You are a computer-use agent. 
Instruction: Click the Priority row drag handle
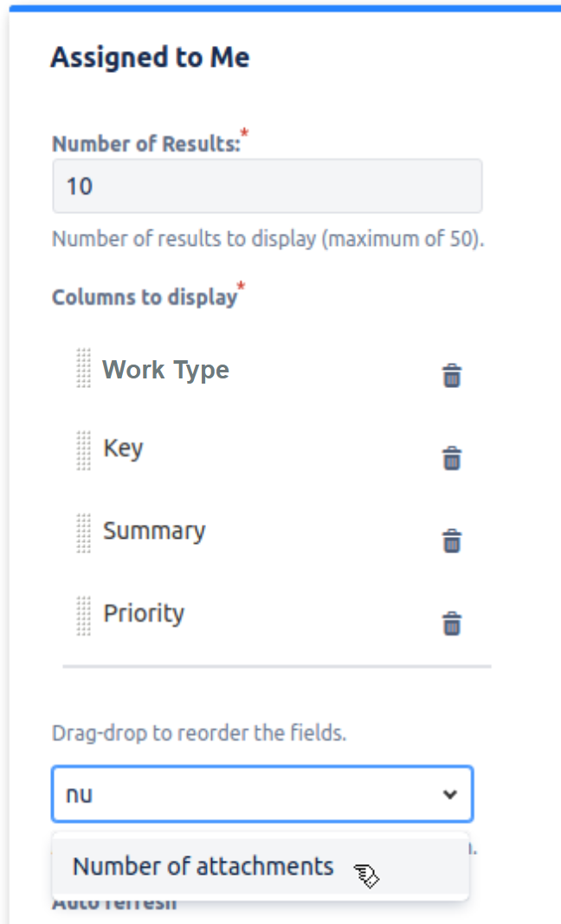83,615
